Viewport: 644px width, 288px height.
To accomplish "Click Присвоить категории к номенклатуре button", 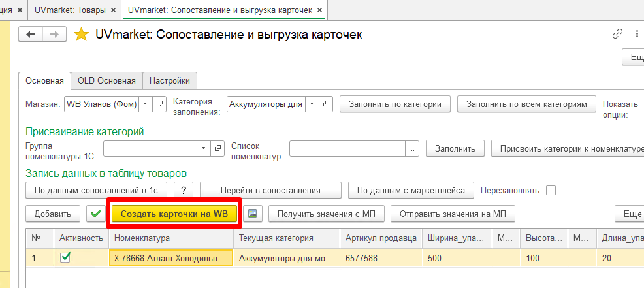I will [x=568, y=149].
